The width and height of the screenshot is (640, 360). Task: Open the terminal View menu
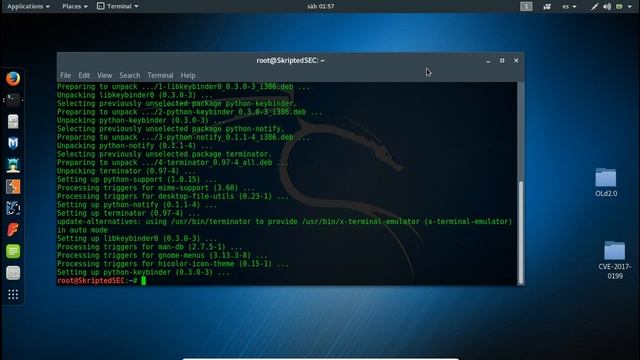[x=104, y=76]
